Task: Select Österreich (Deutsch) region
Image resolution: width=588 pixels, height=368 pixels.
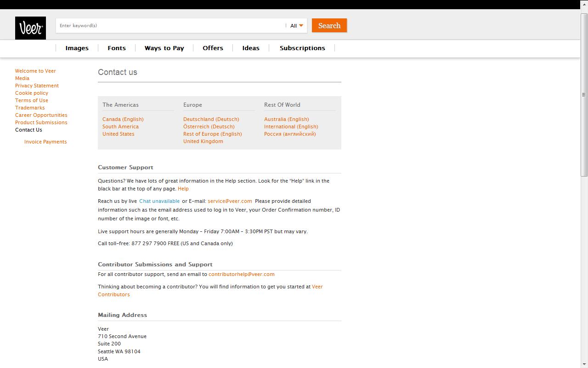Action: [209, 126]
